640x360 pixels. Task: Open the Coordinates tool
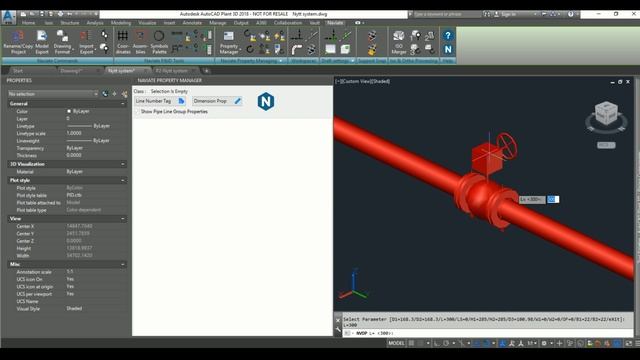coord(123,42)
